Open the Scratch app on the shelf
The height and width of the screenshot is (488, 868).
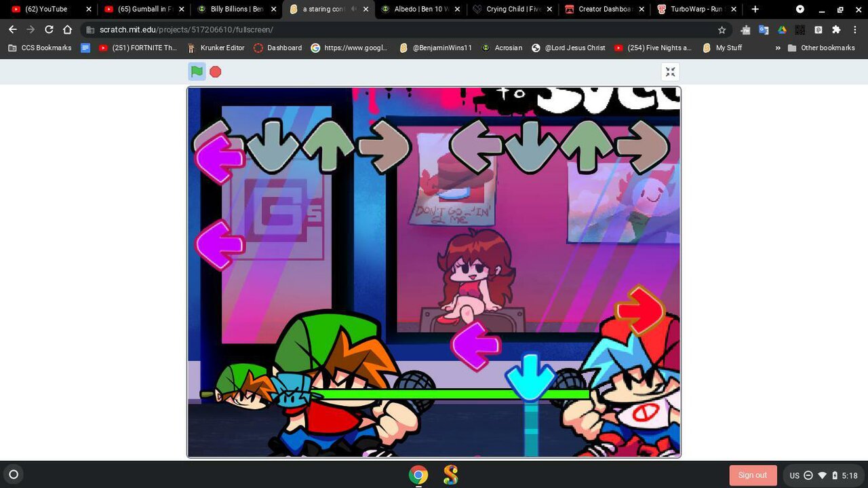point(450,474)
